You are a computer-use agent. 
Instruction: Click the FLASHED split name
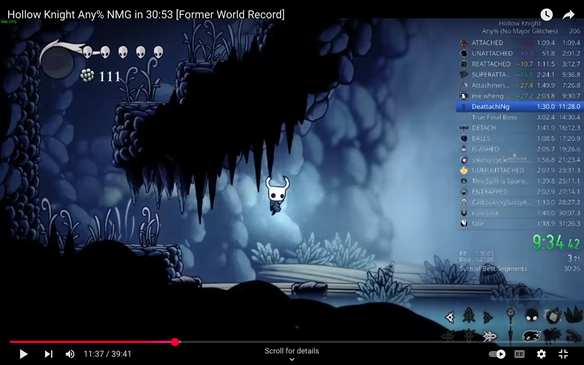coord(485,149)
